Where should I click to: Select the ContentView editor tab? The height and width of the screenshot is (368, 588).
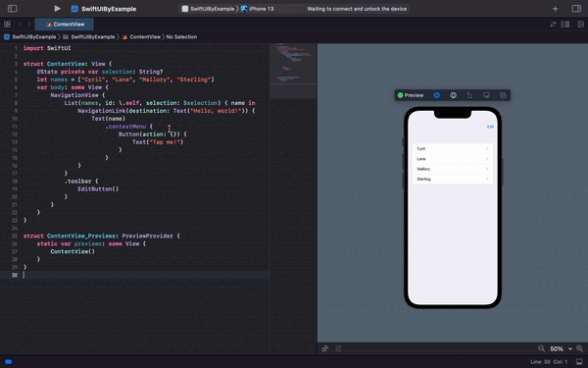(x=65, y=24)
